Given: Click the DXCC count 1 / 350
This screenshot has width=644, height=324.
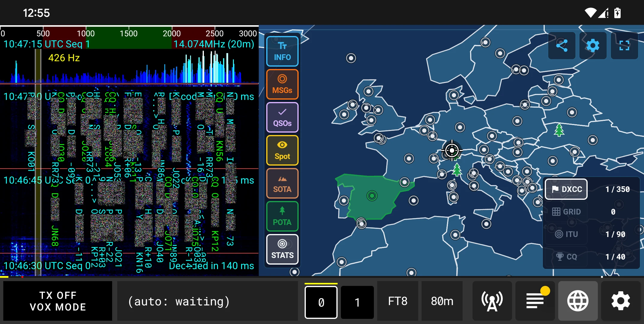Looking at the screenshot, I should pyautogui.click(x=617, y=189).
